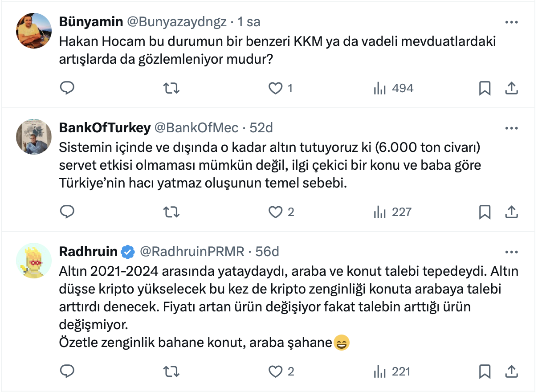Screen dimensions: 538x392
Task: Reply to BankOfTurkey's tweet
Action: (67, 212)
